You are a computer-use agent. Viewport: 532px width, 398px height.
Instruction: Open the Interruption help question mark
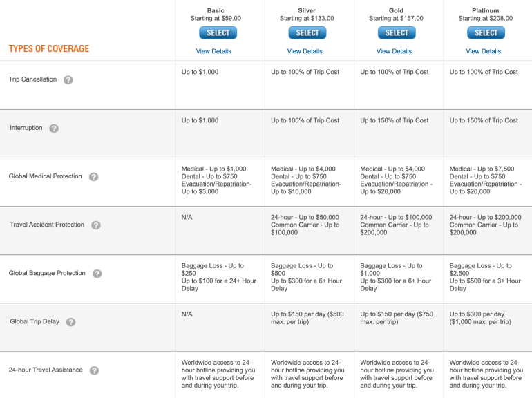pos(54,128)
